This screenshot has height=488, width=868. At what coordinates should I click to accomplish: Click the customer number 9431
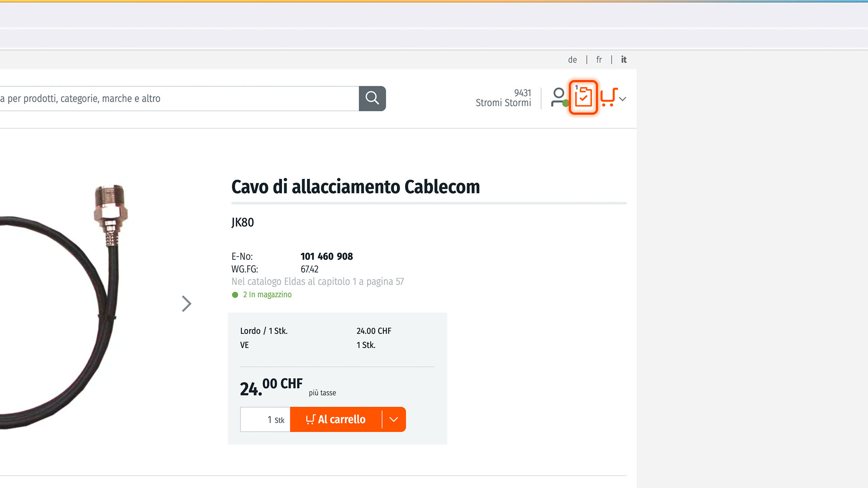click(523, 93)
